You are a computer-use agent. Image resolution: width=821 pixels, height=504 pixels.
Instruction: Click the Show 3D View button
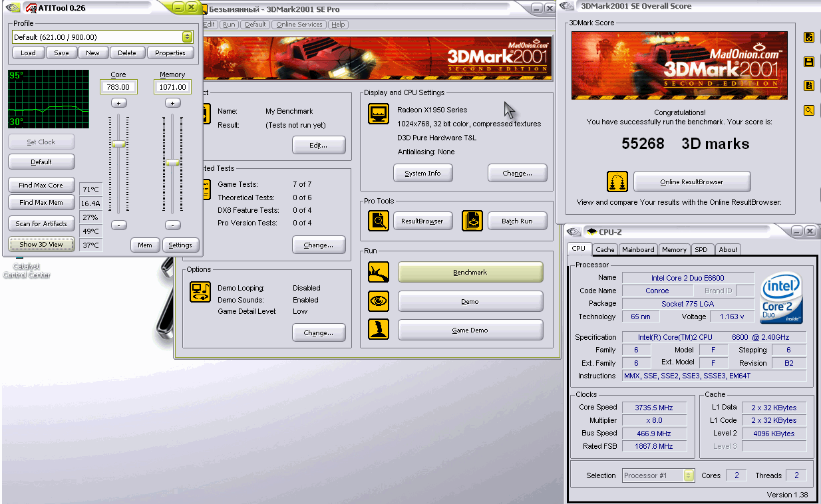coord(41,244)
